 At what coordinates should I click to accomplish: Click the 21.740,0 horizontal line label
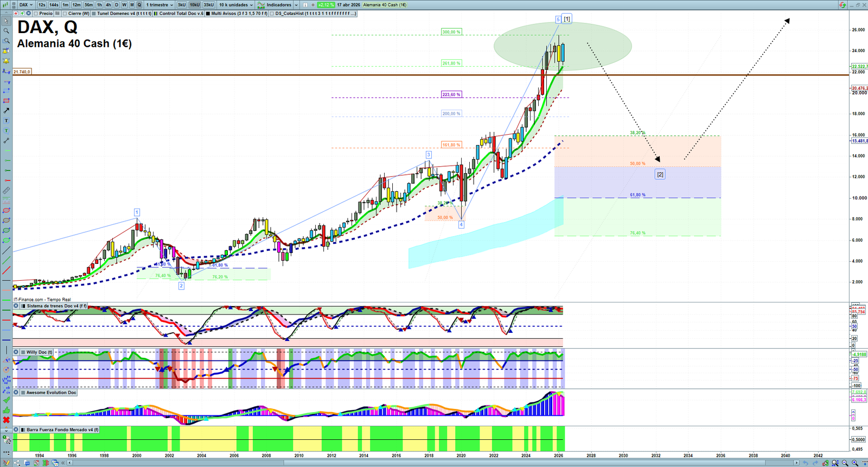[22, 72]
